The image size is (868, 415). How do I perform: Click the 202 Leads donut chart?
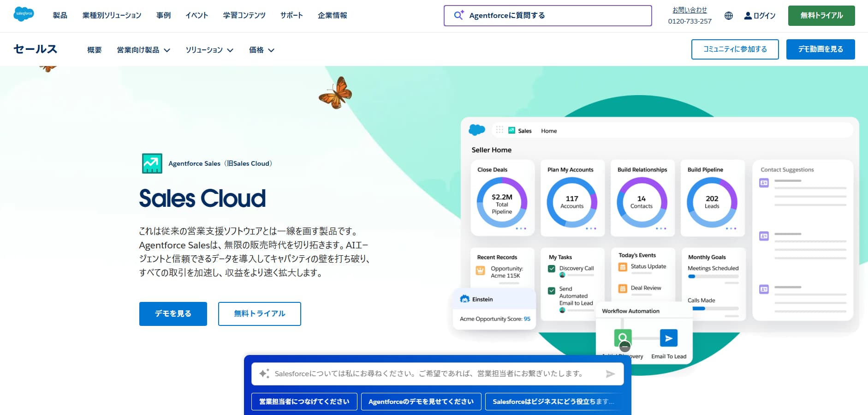coord(712,203)
